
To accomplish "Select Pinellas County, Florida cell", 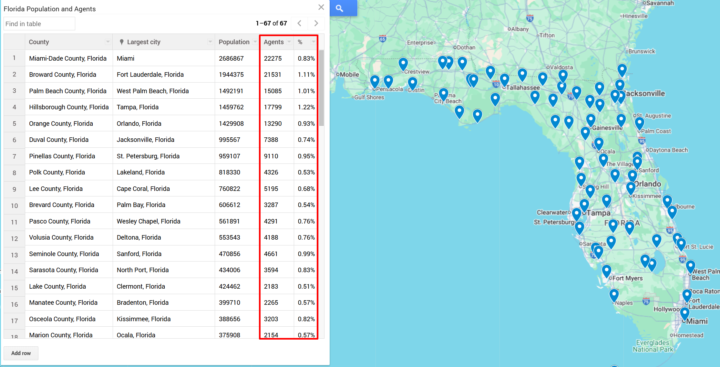I will click(x=69, y=156).
